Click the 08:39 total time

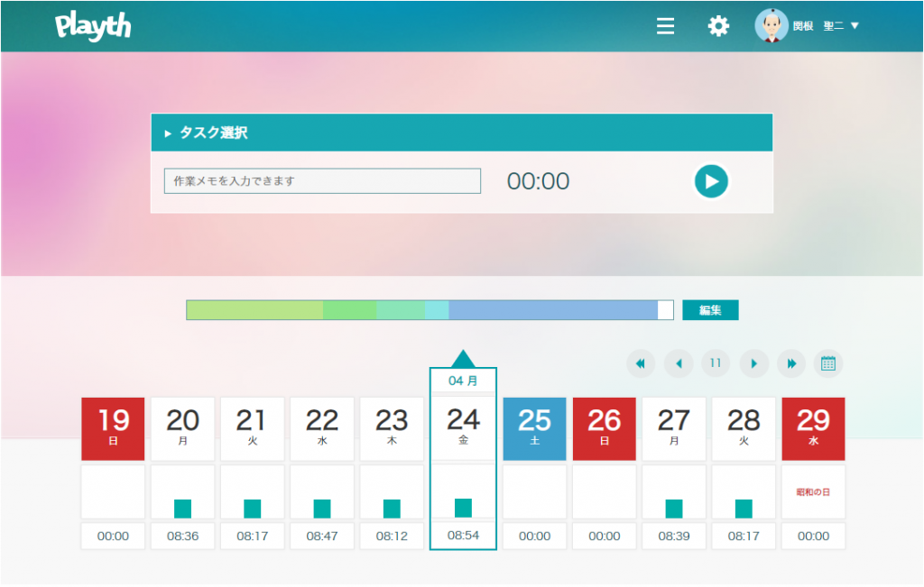pyautogui.click(x=674, y=536)
